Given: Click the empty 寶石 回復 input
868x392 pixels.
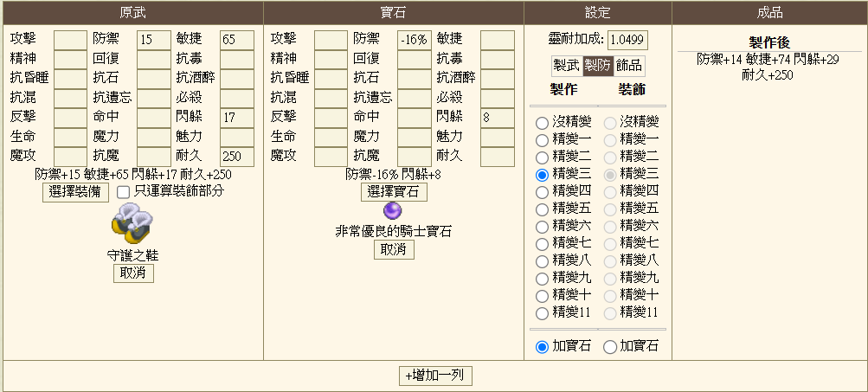Looking at the screenshot, I should click(x=415, y=59).
